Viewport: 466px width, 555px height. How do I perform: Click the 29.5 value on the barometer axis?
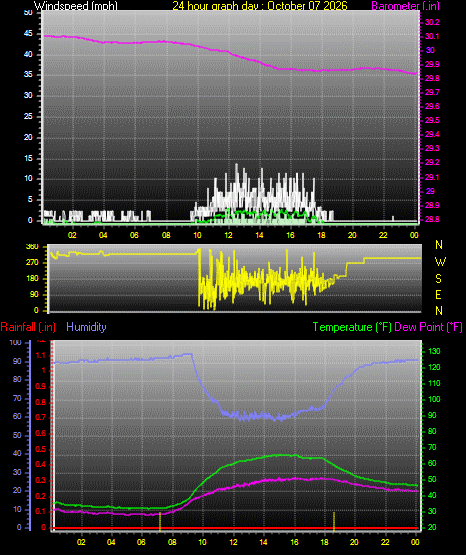pyautogui.click(x=432, y=120)
